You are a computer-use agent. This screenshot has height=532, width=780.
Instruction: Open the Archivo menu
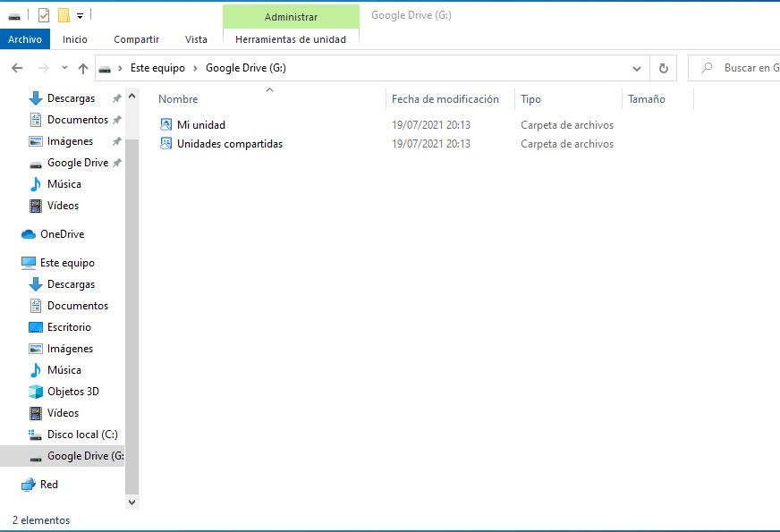pyautogui.click(x=25, y=39)
